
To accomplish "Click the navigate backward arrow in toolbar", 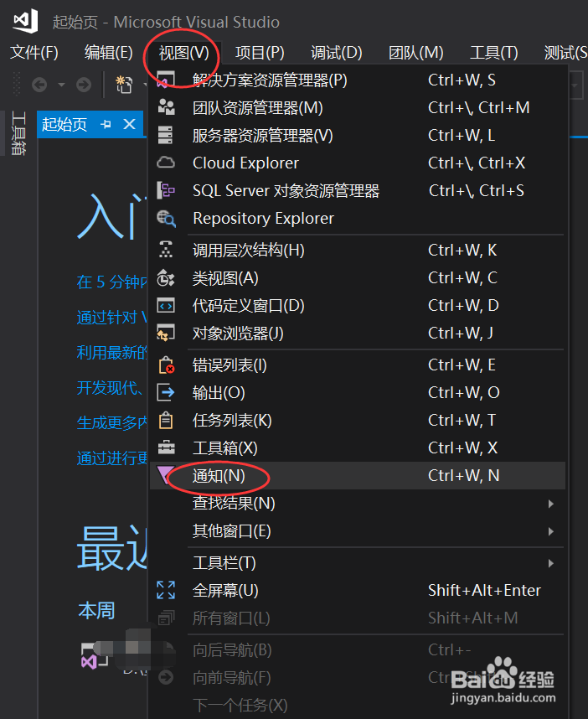I will tap(39, 85).
